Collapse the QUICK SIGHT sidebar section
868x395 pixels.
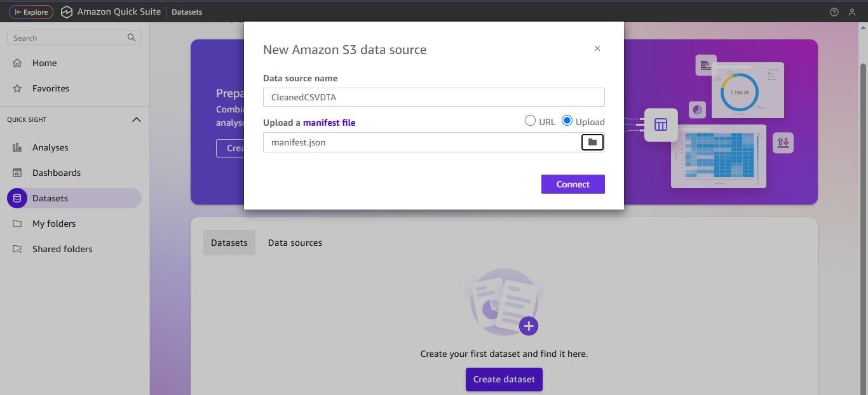(x=136, y=119)
